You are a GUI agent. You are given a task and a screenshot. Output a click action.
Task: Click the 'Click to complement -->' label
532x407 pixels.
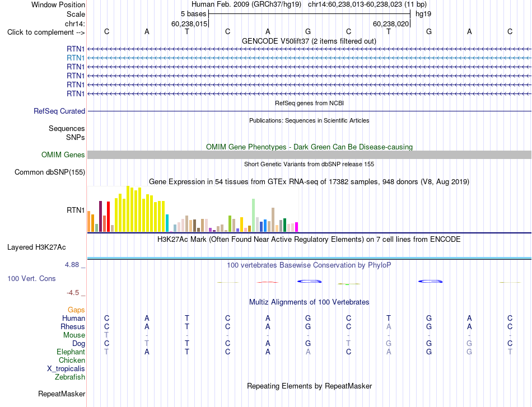coord(46,32)
